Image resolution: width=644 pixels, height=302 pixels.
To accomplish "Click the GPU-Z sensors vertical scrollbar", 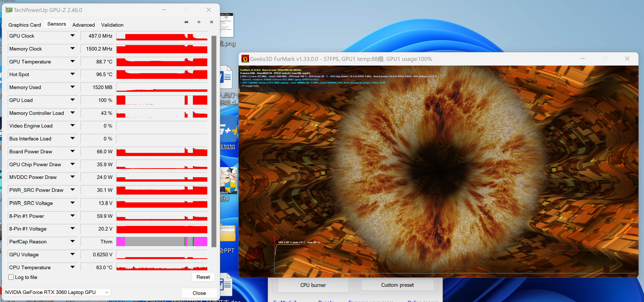I will tap(214, 141).
